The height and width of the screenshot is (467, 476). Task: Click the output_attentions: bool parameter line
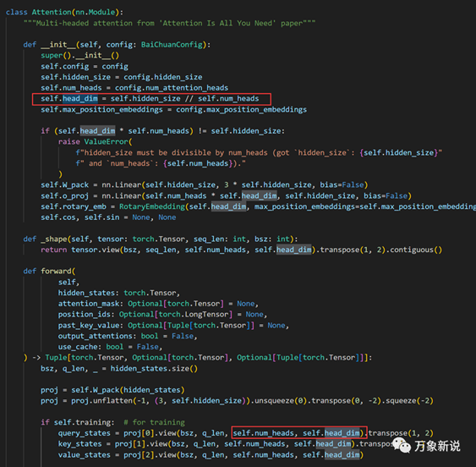[128, 336]
